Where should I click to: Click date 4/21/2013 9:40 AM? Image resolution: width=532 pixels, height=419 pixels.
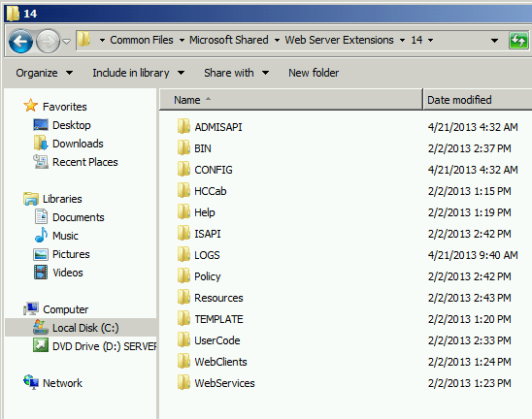coord(473,255)
